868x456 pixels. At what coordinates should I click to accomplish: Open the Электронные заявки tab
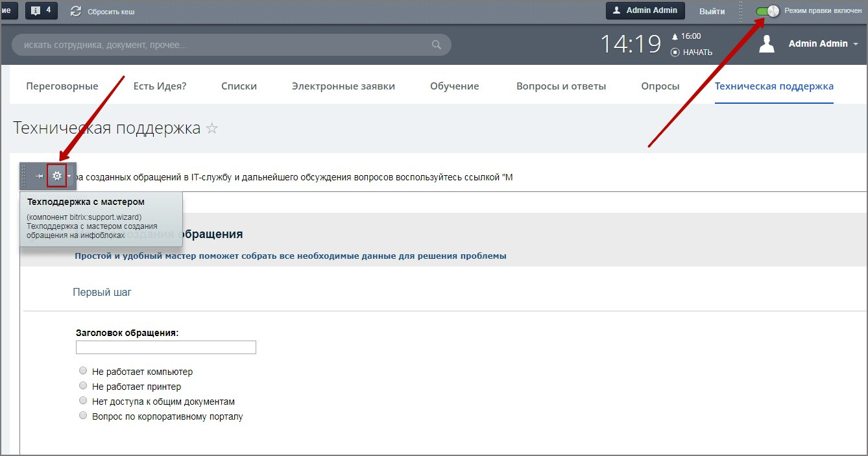343,86
